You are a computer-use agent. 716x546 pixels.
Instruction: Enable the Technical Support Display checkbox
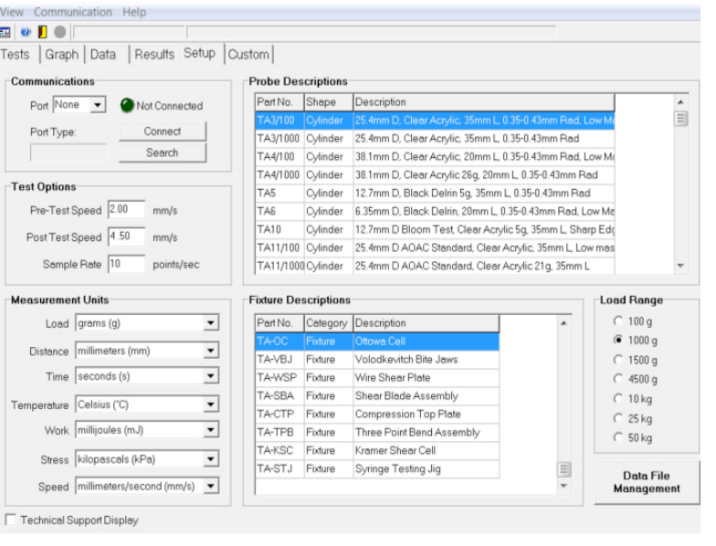point(11,520)
